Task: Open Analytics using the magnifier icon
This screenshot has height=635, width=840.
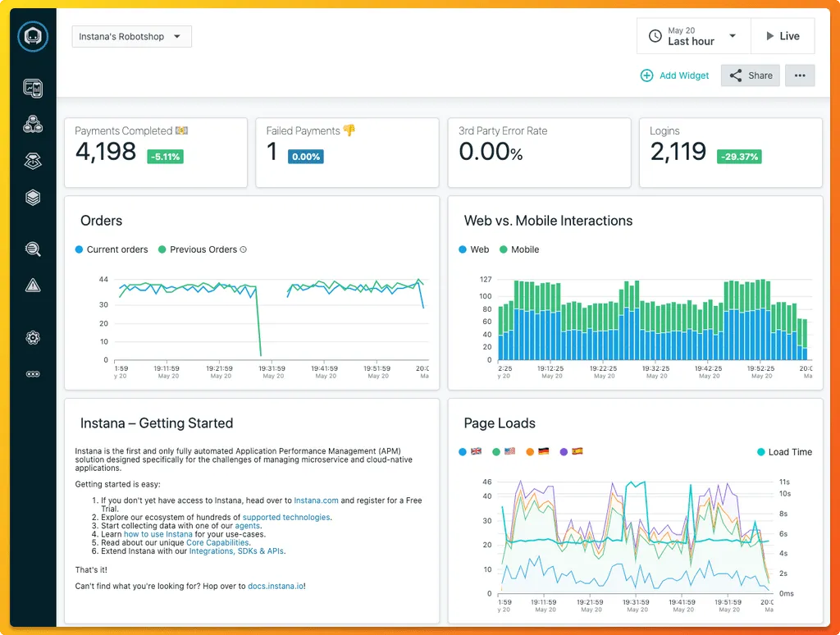Action: click(x=33, y=249)
